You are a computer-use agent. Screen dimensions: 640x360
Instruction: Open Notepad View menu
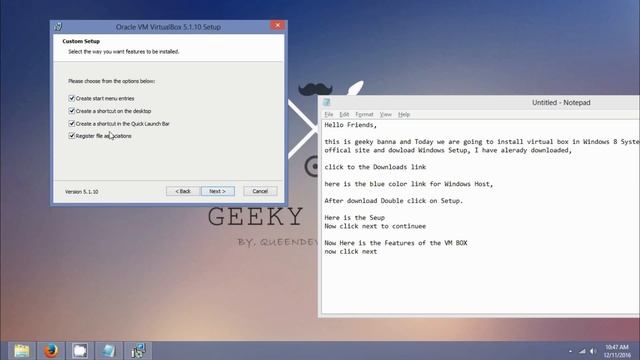point(385,114)
